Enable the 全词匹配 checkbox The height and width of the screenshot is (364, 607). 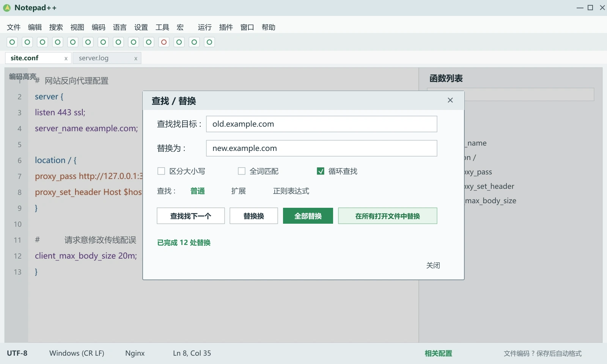coord(242,171)
